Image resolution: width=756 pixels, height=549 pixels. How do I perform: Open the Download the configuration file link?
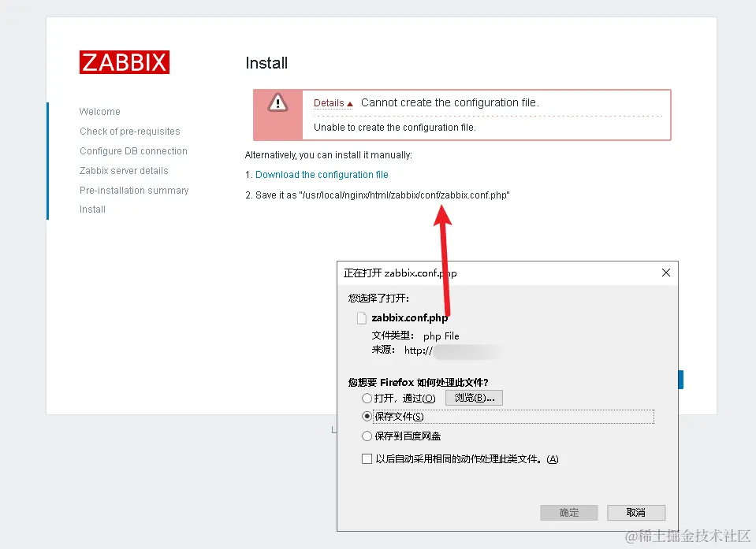322,175
